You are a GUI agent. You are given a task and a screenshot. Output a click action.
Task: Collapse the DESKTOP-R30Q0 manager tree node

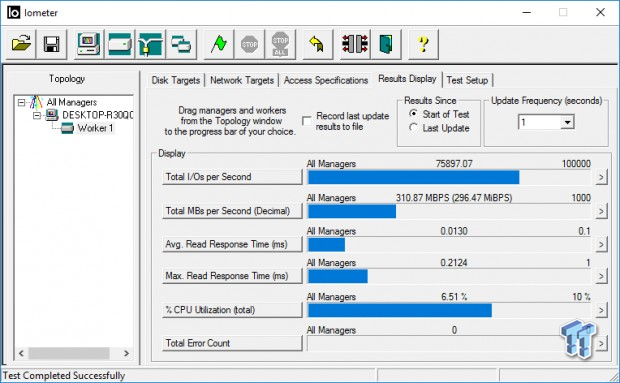tap(37, 115)
